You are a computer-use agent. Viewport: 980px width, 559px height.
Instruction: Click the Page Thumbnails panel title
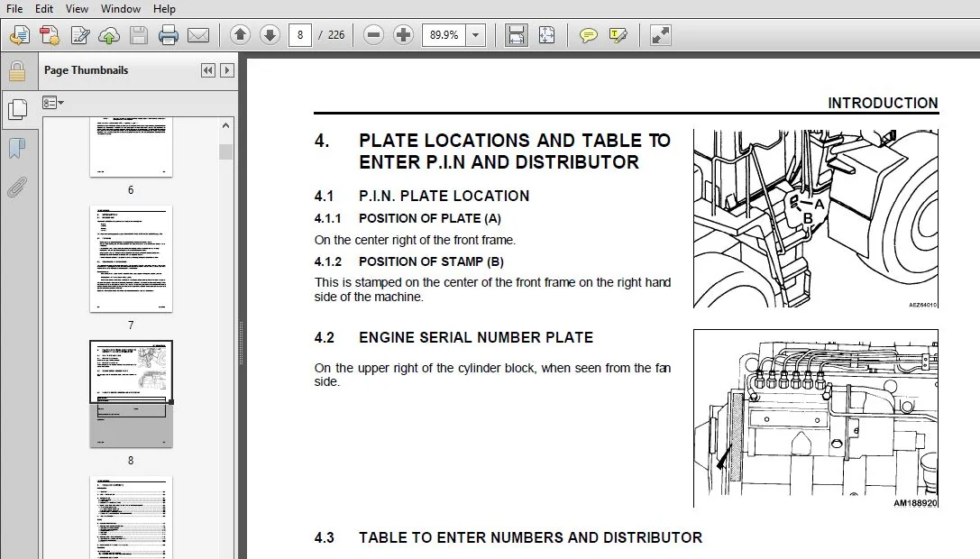(x=87, y=70)
